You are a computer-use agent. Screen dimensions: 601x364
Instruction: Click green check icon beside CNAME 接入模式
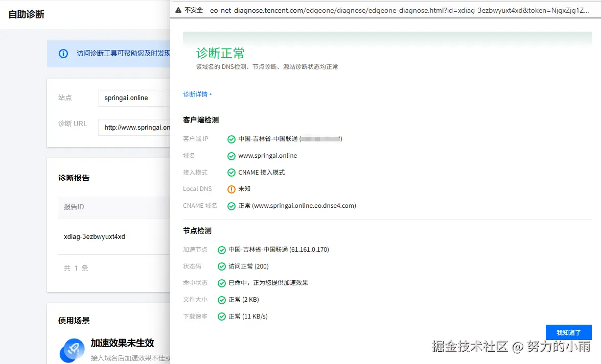(232, 173)
